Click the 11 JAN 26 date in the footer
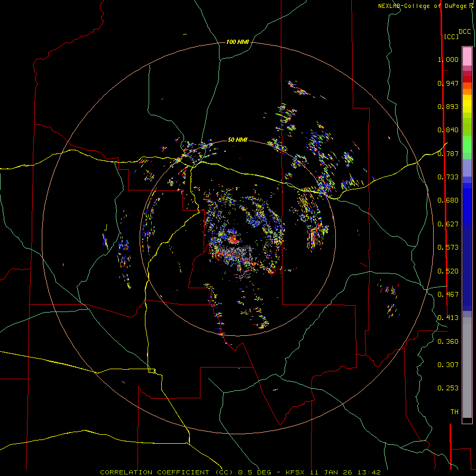Screen dimensions: 476x476 click(x=332, y=472)
